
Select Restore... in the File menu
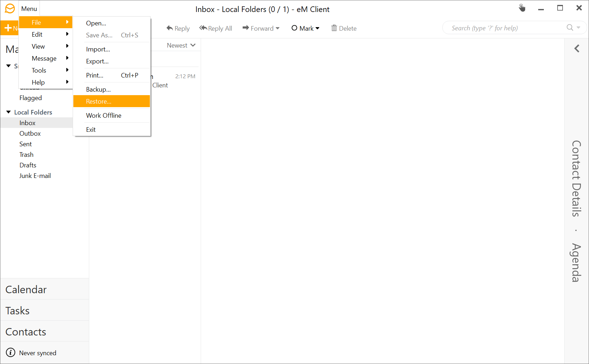tap(111, 101)
